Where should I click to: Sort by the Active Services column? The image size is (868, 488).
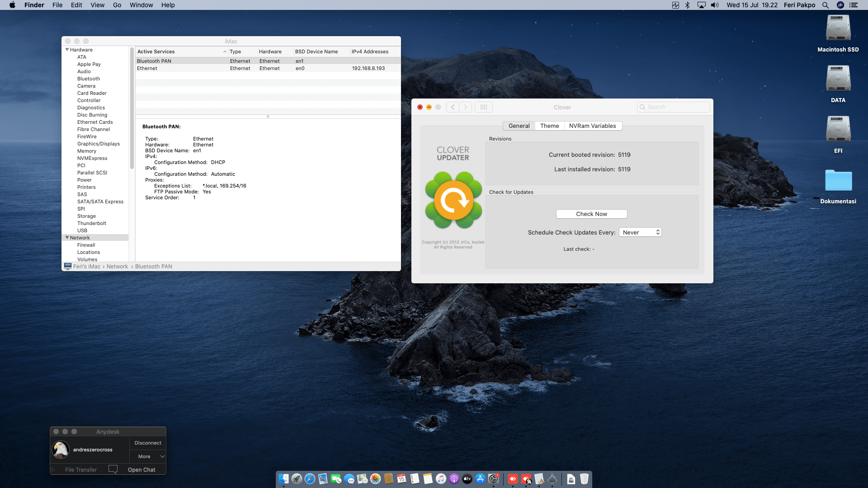(182, 52)
